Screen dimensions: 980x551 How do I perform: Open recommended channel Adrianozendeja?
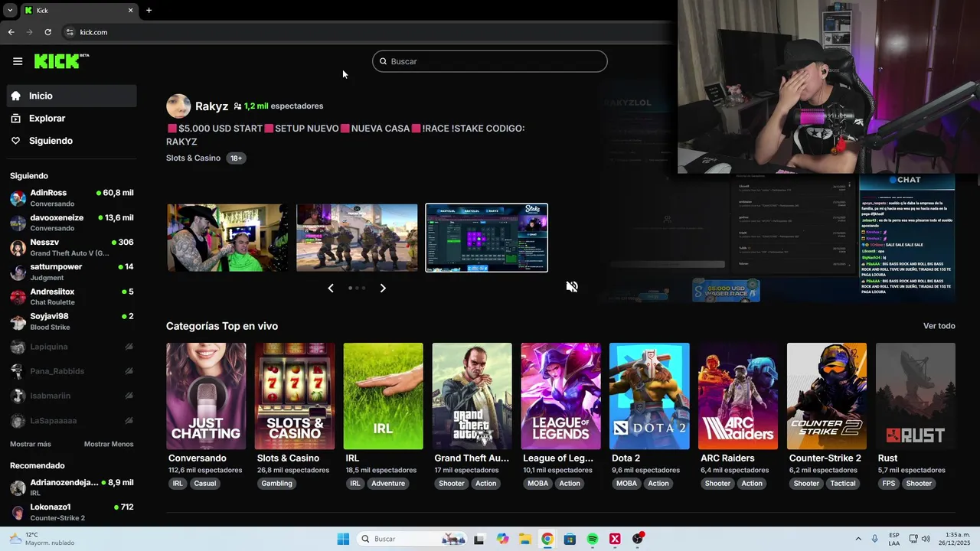(x=72, y=487)
